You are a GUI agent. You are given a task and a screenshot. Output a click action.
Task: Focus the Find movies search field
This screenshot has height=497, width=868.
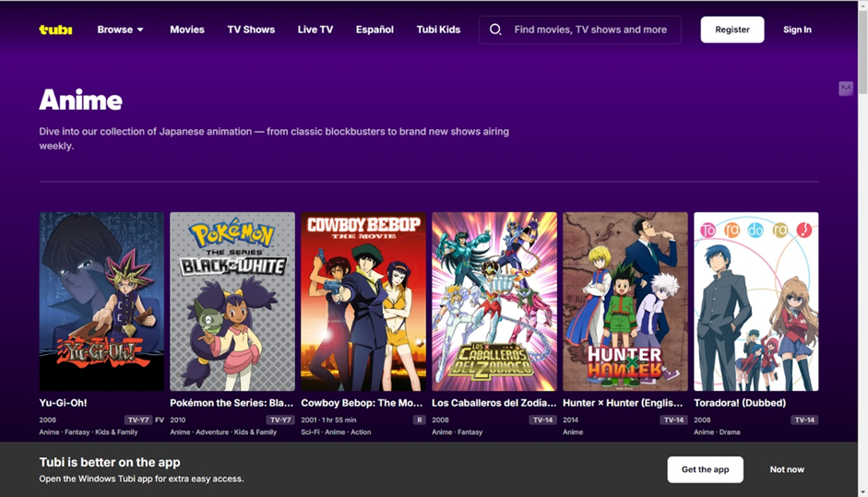579,30
